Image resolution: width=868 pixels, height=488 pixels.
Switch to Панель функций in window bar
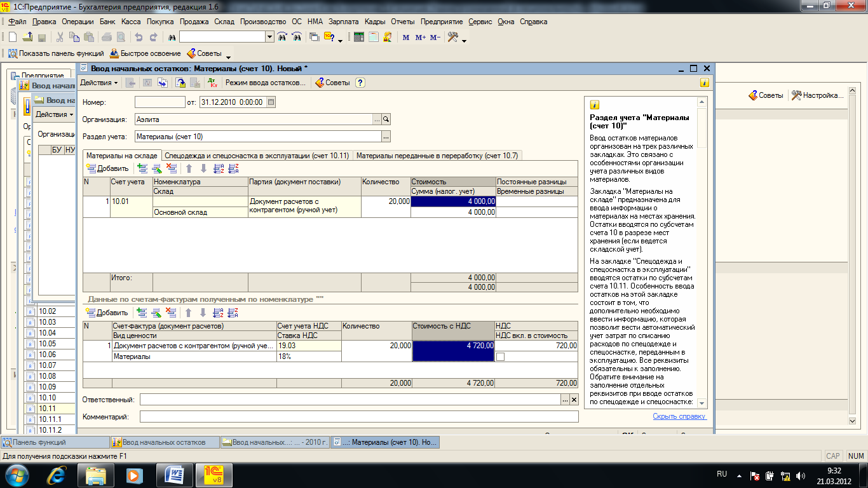pyautogui.click(x=55, y=442)
